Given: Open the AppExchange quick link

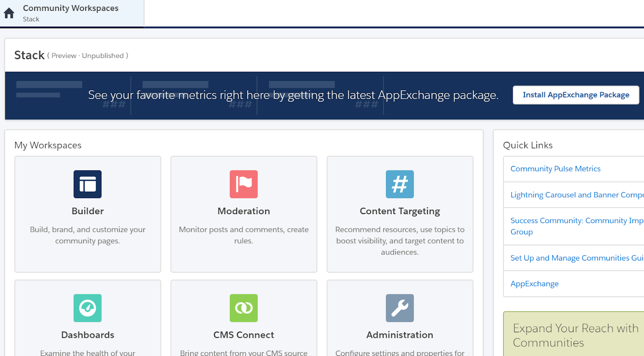Looking at the screenshot, I should click(x=535, y=284).
